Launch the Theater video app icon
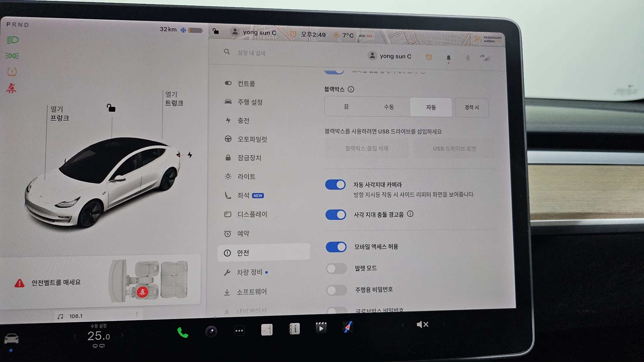 [x=321, y=328]
